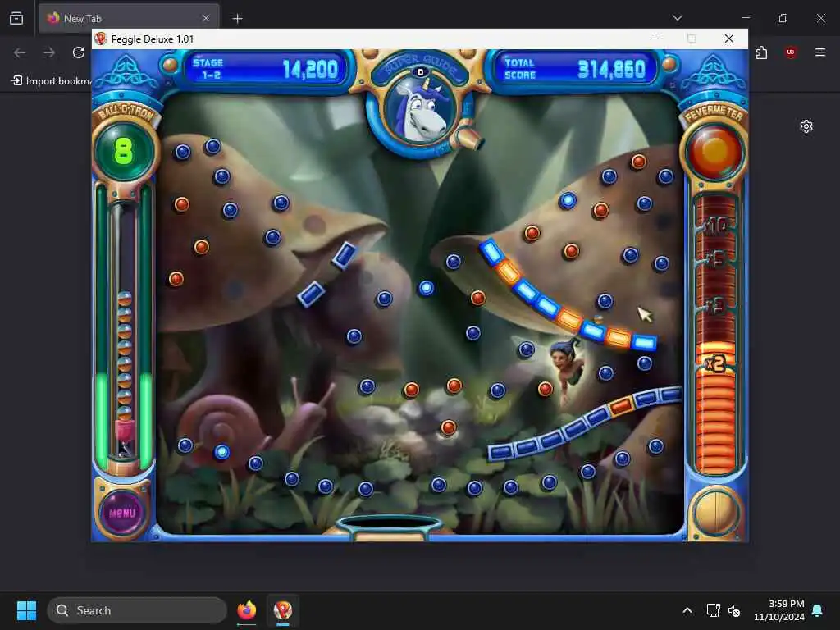840x630 pixels.
Task: Click the Fevermeter red orb at top
Action: (x=714, y=151)
